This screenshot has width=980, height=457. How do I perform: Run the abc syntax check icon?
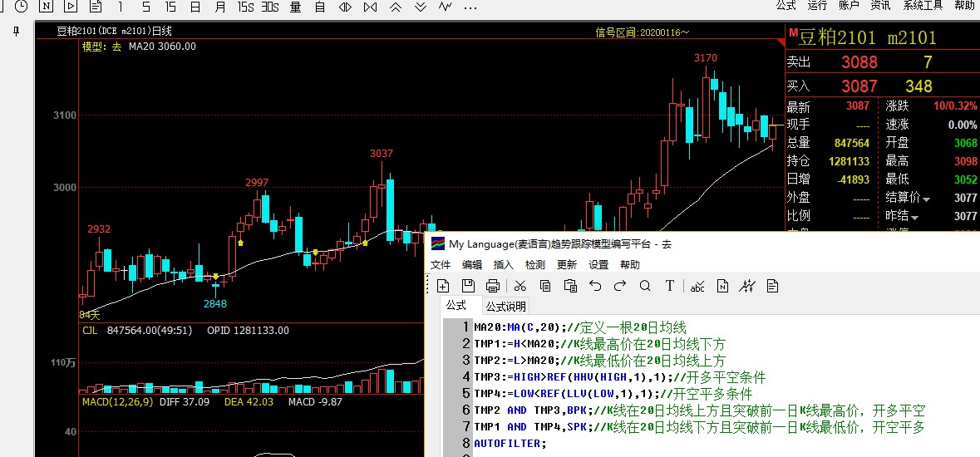[697, 286]
